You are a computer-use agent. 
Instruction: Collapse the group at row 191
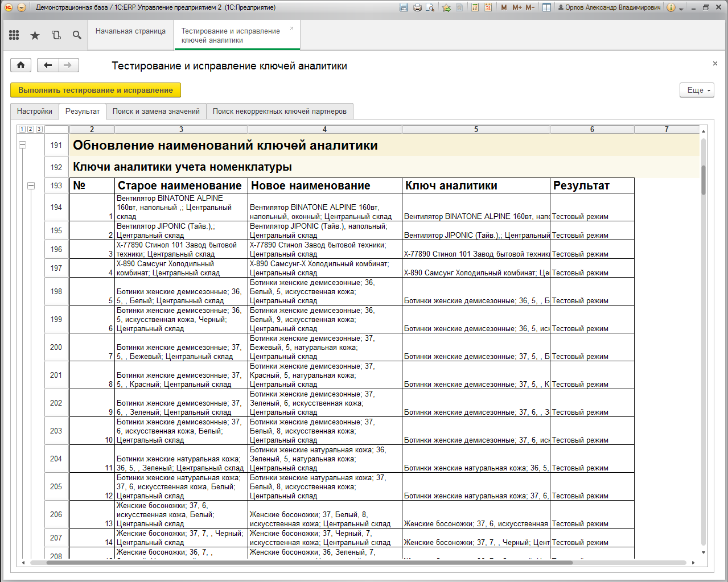(23, 145)
